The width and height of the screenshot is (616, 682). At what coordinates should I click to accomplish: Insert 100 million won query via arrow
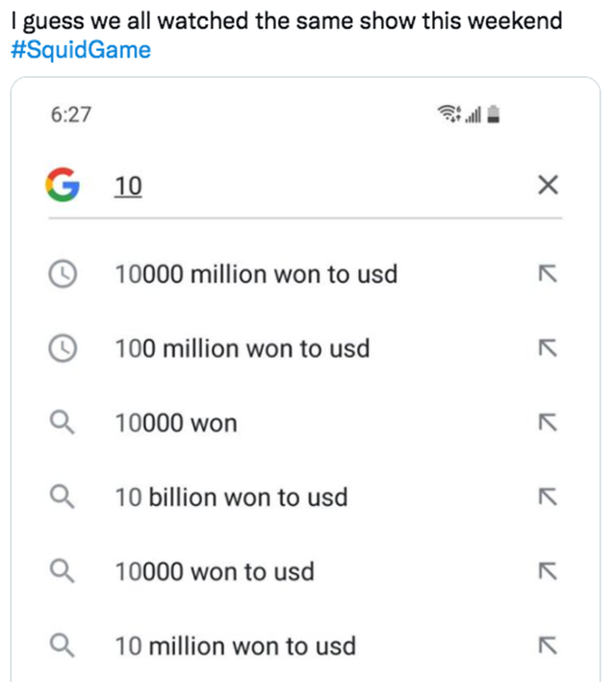coord(548,348)
